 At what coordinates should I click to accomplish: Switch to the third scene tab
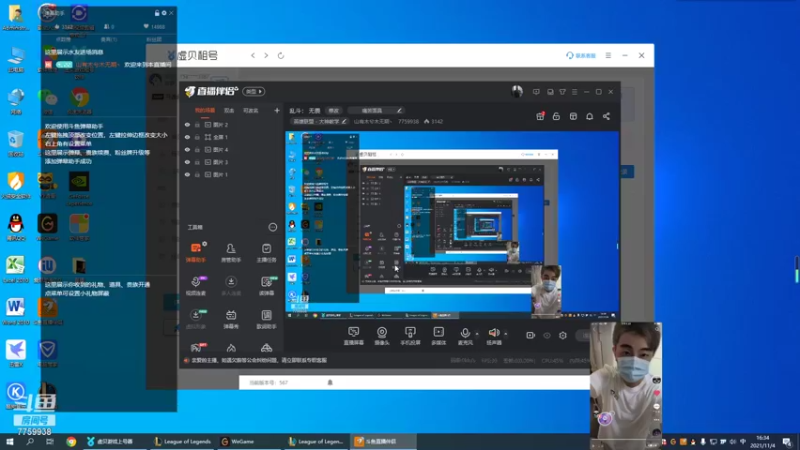coord(251,110)
